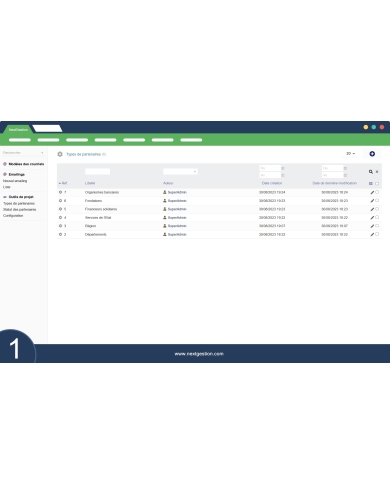Click the Services de l'Etat label cell
Viewport: 390px width, 484px height.
click(x=98, y=218)
